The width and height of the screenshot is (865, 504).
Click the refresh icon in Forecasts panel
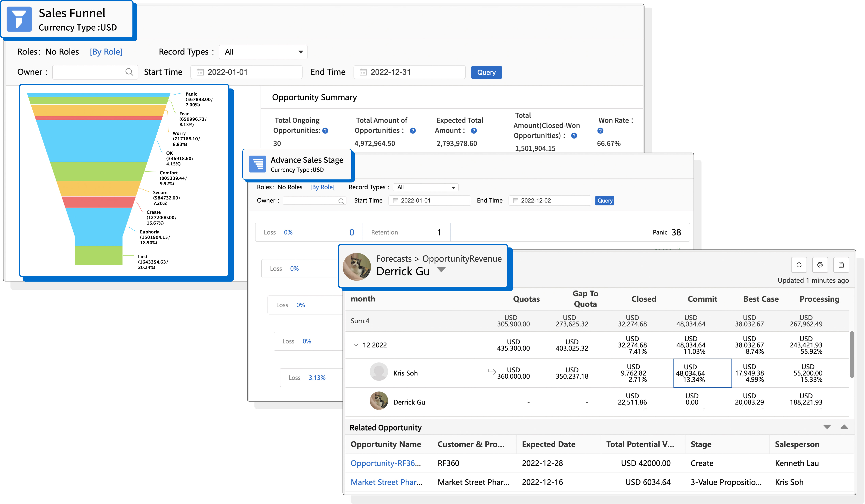coord(799,265)
